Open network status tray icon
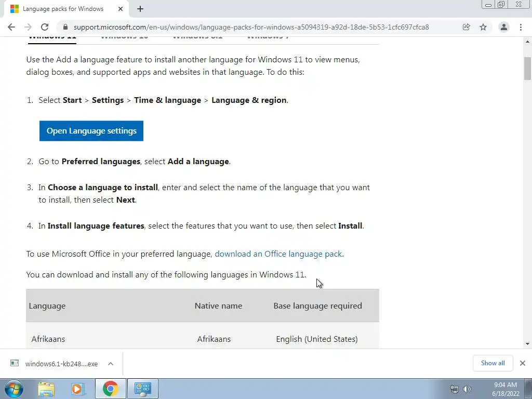This screenshot has height=399, width=532. tap(454, 389)
